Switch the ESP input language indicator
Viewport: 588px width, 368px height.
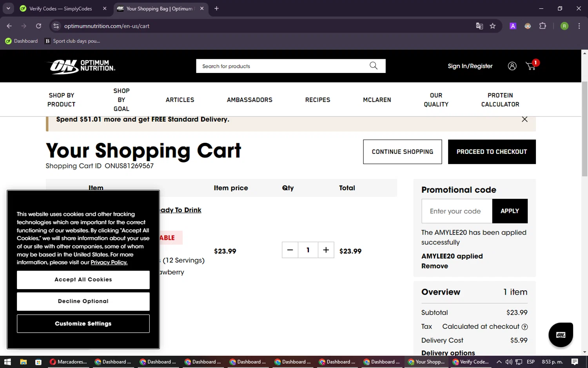531,362
